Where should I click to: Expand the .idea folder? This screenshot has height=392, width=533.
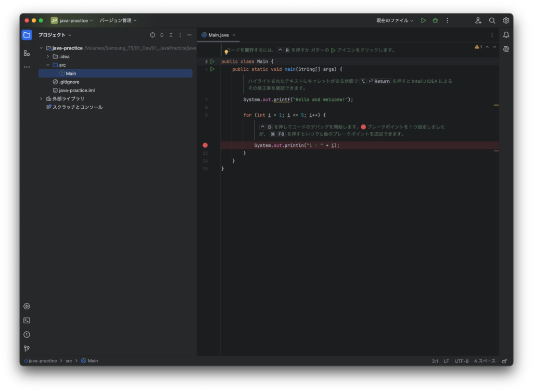47,56
